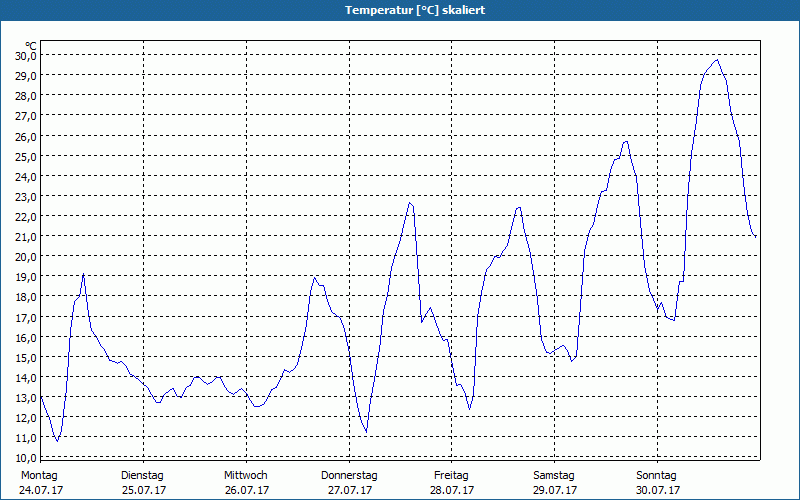Click the 26,0 y-axis label
Viewport: 800px width, 500px height.
(26, 137)
